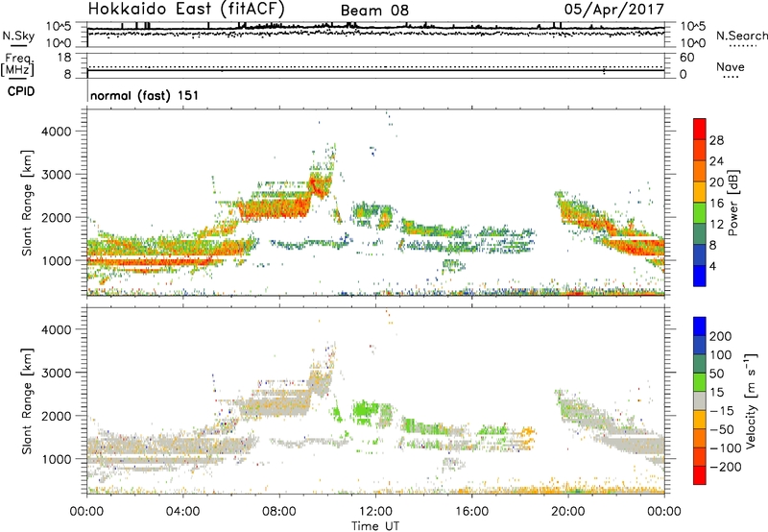Screen dimensions: 768x532
Task: Click the "20" label on the power colorbar
Action: click(x=716, y=182)
